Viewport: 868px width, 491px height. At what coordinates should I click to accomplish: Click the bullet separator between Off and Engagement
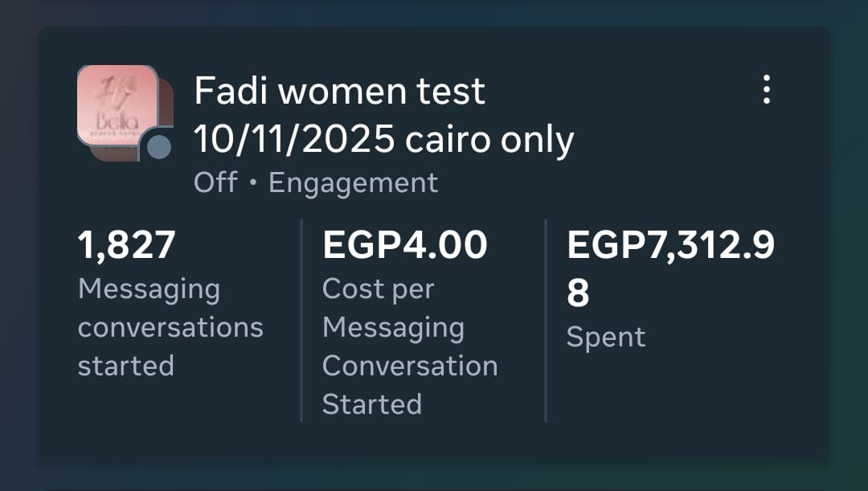pos(253,183)
